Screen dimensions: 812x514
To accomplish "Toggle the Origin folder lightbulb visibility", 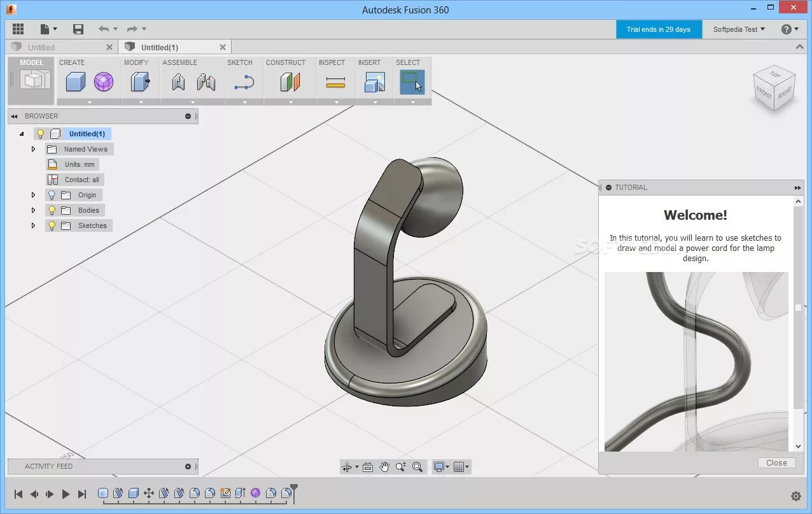I will (x=52, y=195).
